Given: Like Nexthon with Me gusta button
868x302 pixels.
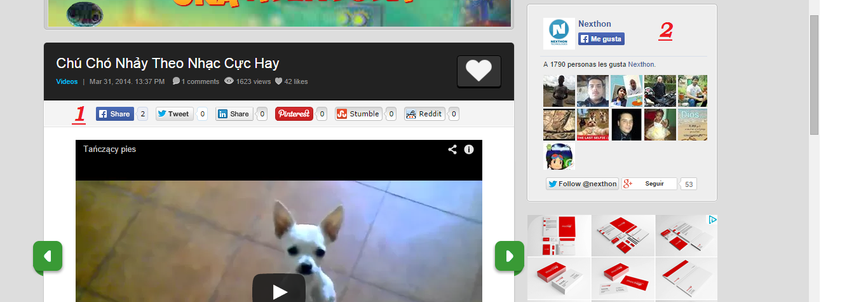Looking at the screenshot, I should pos(601,39).
